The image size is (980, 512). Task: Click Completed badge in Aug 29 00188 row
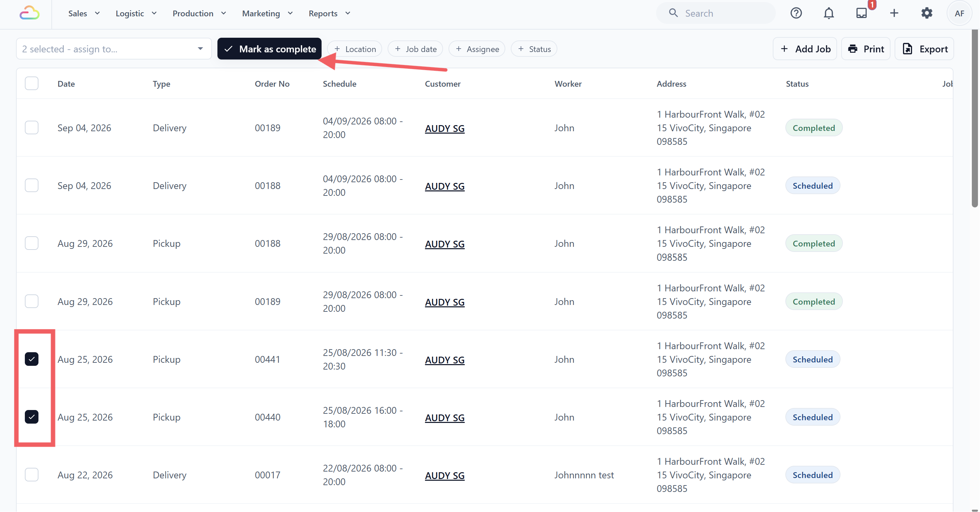814,243
